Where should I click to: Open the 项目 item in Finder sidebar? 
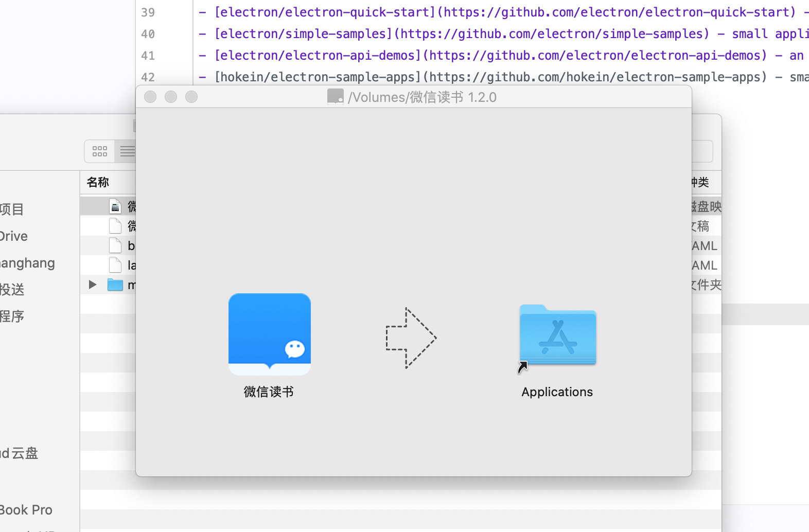(x=12, y=209)
